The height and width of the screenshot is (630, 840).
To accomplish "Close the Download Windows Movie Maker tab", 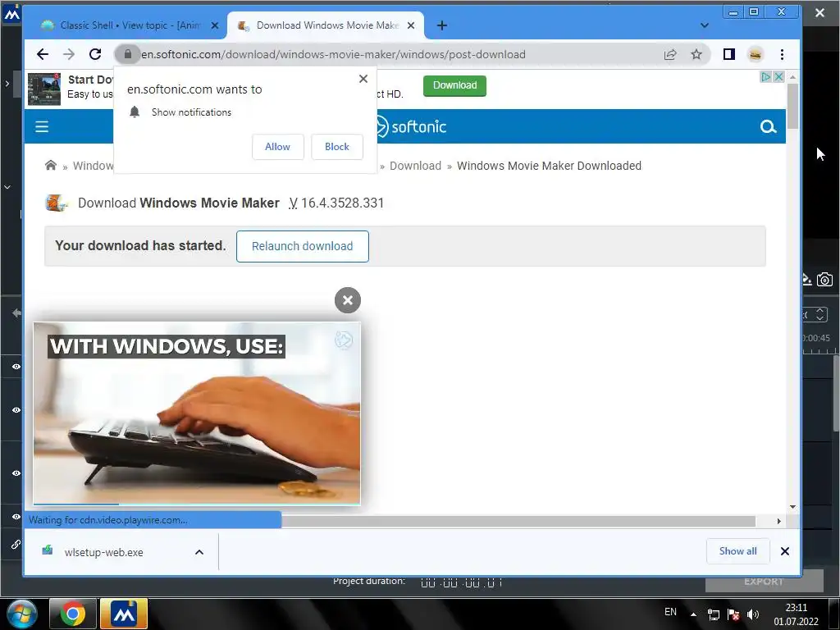I will click(411, 25).
